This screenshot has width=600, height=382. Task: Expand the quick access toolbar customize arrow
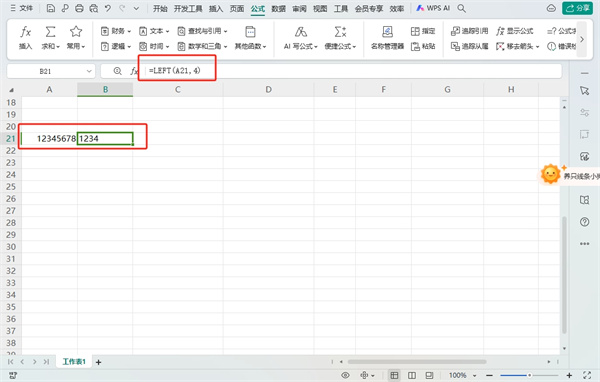(136, 8)
